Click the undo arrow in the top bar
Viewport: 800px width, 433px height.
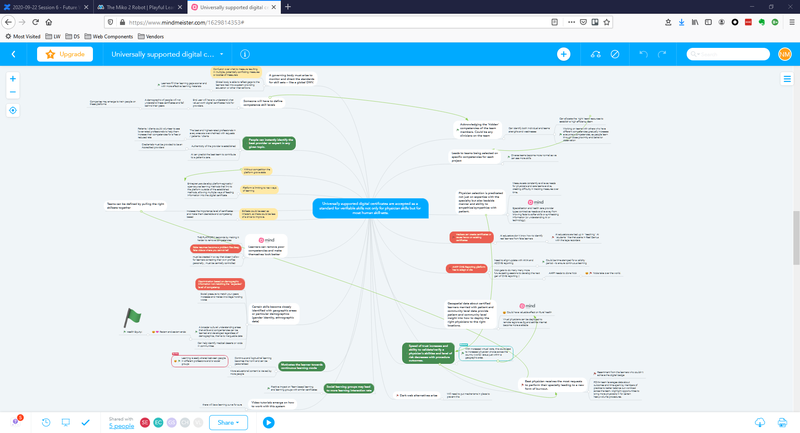[x=644, y=54]
